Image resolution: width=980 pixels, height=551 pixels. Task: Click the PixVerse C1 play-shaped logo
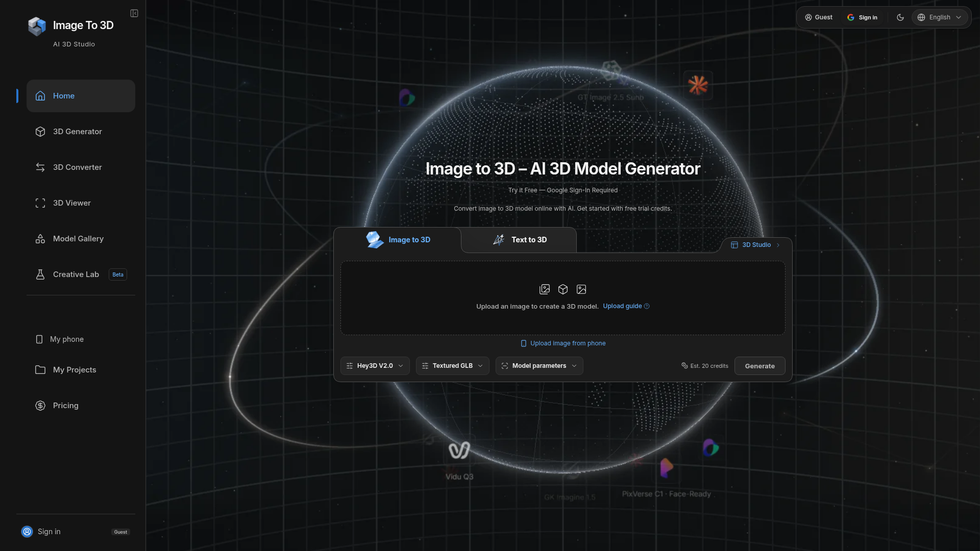pyautogui.click(x=667, y=468)
